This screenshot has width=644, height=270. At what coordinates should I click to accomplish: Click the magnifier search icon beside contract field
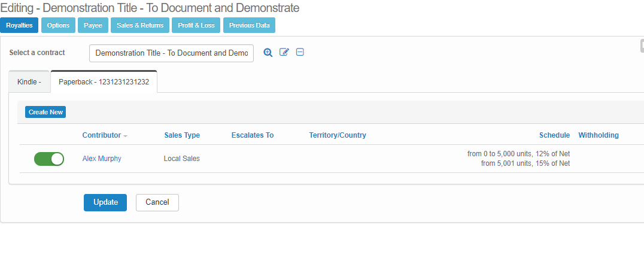(268, 53)
